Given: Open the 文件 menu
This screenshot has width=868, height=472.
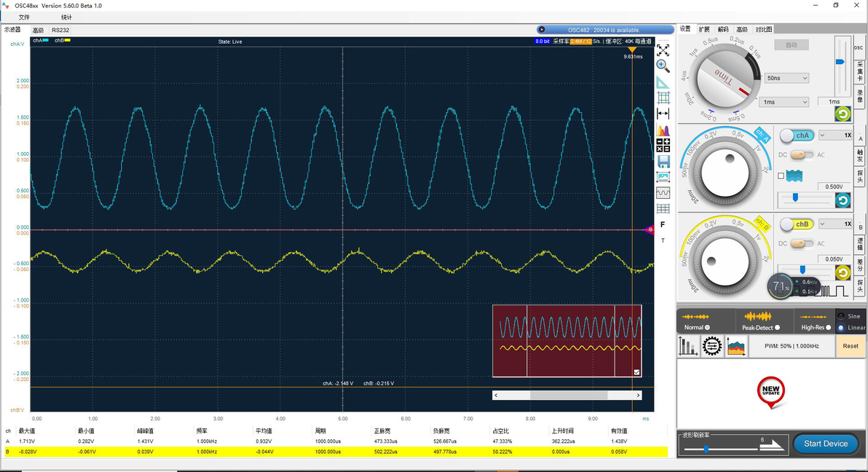Looking at the screenshot, I should pyautogui.click(x=24, y=17).
